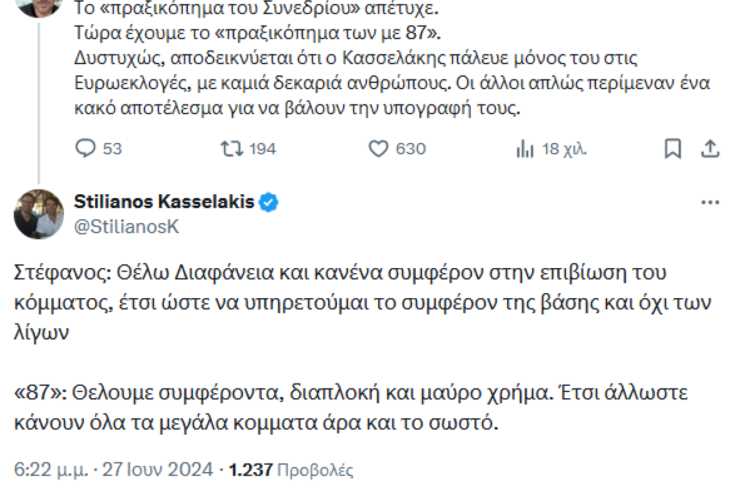Like the tweet with the heart icon
The height and width of the screenshot is (500, 740).
(x=378, y=149)
